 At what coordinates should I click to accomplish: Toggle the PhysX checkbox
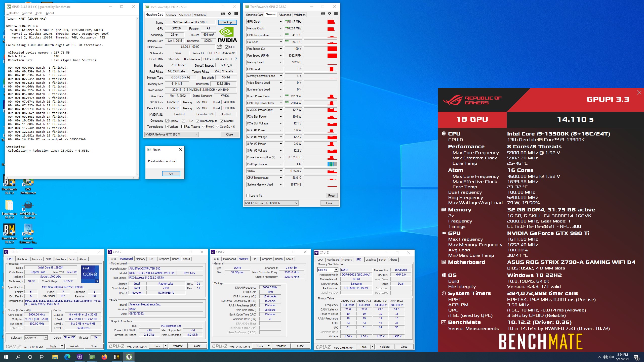click(204, 127)
